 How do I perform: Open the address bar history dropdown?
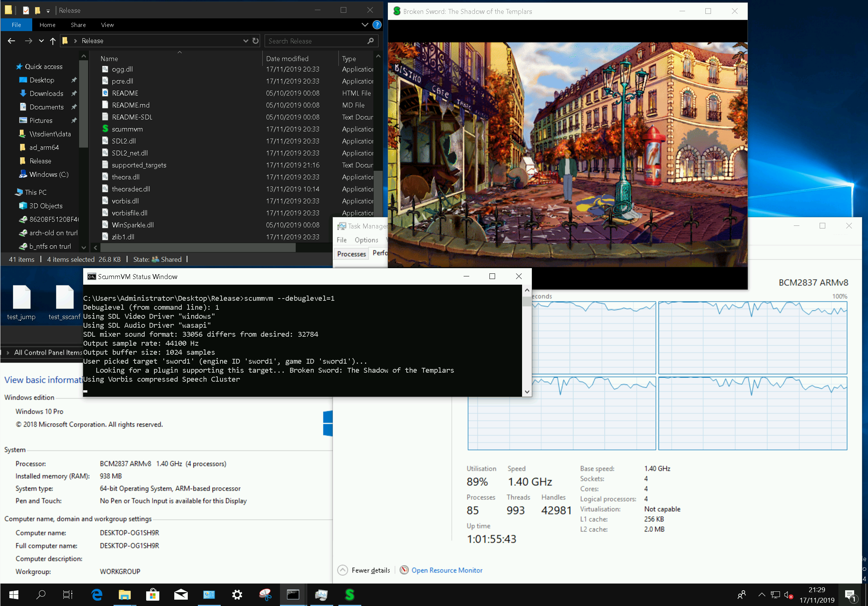[245, 41]
